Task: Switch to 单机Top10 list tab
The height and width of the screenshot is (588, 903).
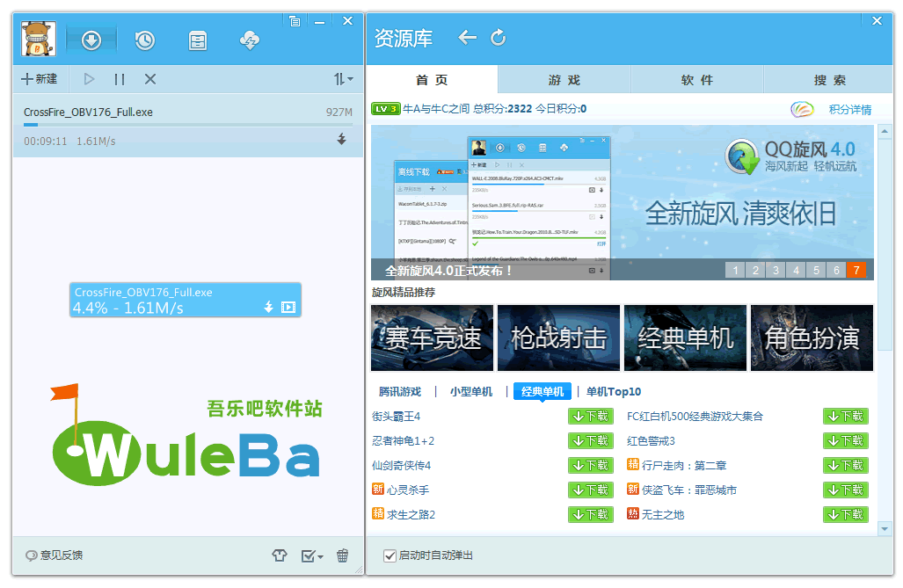Action: click(x=614, y=392)
